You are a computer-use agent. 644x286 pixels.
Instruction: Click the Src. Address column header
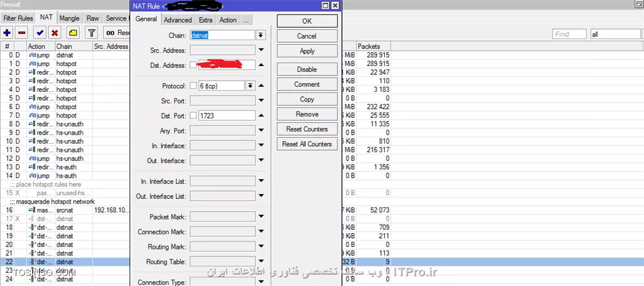tap(112, 47)
